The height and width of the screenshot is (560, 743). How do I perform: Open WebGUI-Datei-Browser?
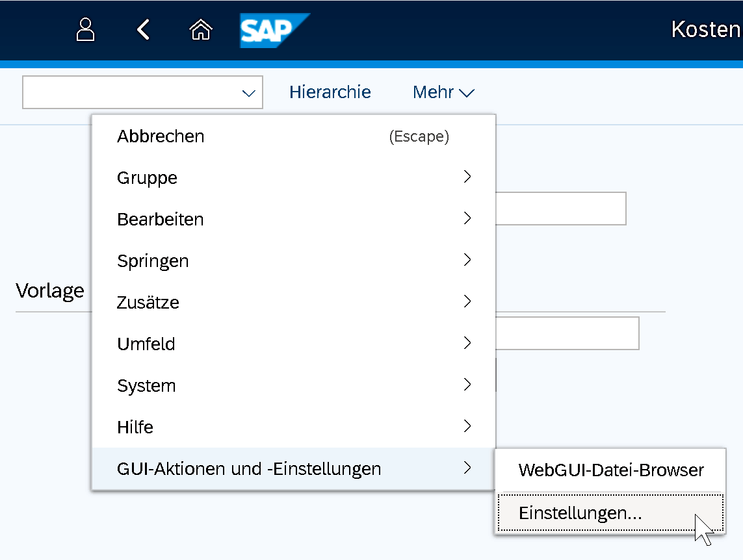click(x=610, y=470)
